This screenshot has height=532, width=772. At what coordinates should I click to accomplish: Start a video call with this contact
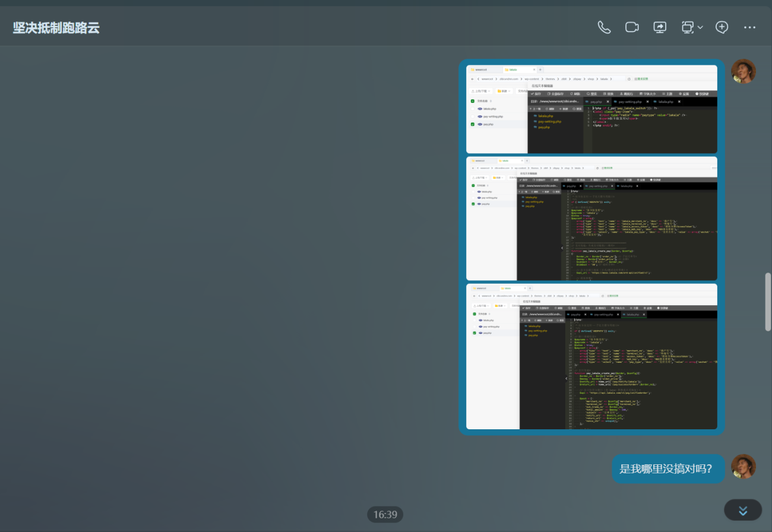[x=632, y=27]
